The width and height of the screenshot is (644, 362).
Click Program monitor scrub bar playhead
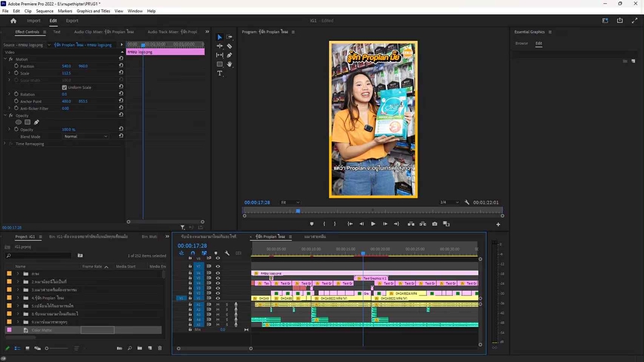pyautogui.click(x=298, y=211)
